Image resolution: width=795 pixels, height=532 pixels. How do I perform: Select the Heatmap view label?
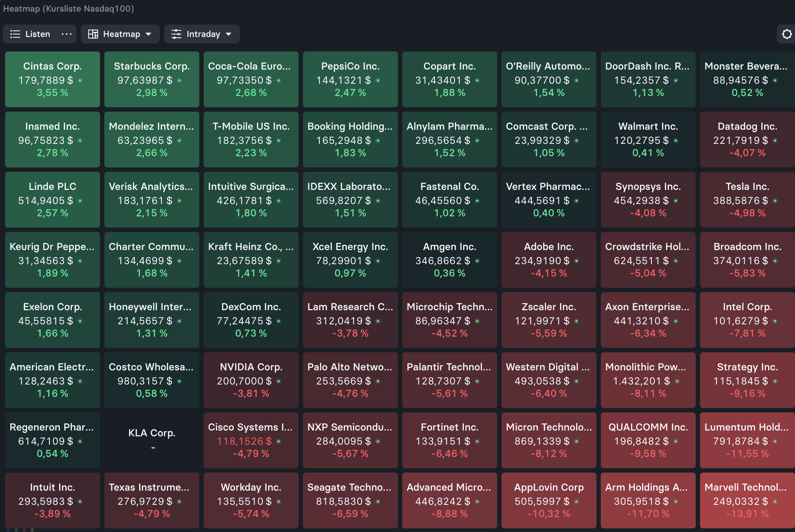(x=122, y=34)
